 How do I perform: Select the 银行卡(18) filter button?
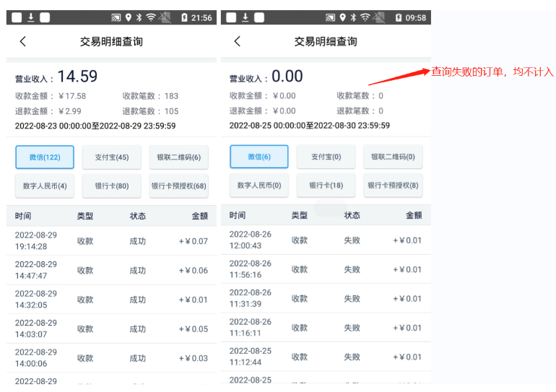326,185
